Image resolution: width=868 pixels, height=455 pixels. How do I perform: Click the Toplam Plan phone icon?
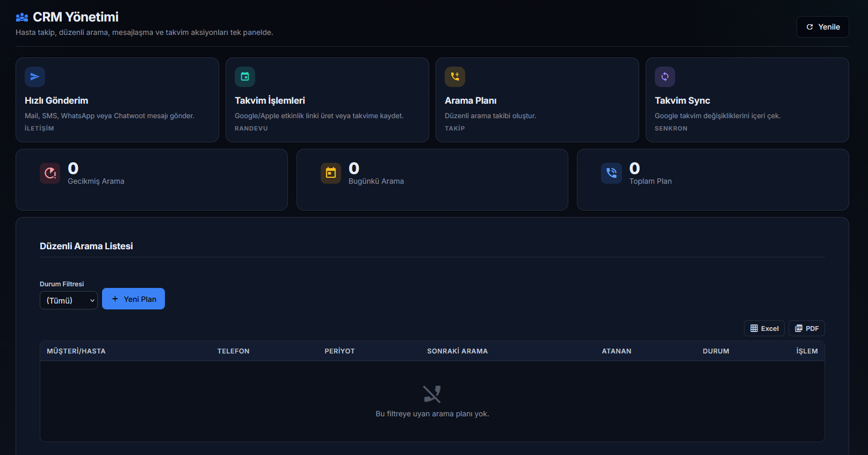611,173
